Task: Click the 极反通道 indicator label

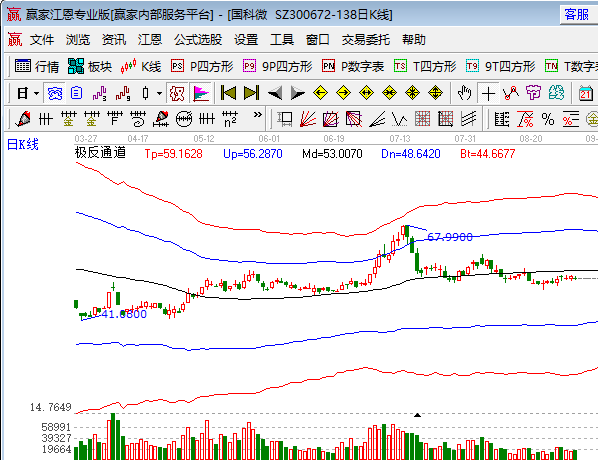Action: 100,153
